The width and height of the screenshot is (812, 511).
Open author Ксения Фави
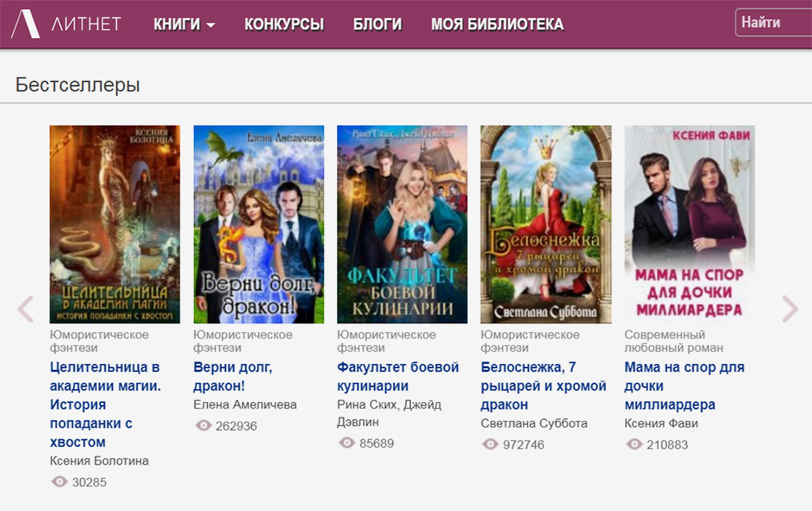[x=661, y=423]
